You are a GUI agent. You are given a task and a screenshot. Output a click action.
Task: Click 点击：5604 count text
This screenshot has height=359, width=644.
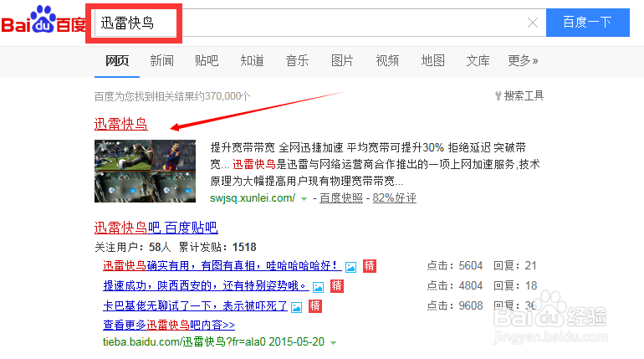click(455, 266)
